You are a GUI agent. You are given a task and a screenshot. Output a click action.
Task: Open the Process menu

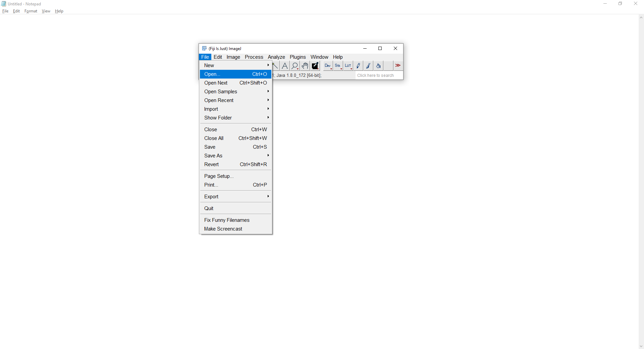tap(254, 57)
